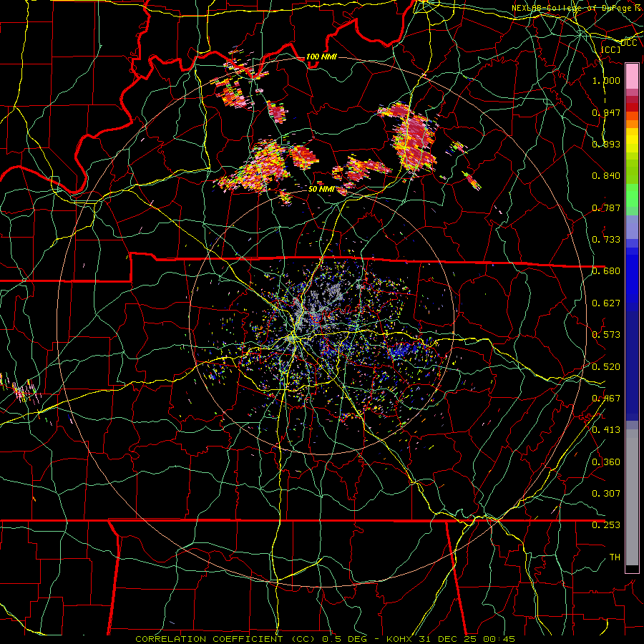This screenshot has height=644, width=644.
Task: Click the 0.627 legend value
Action: click(606, 303)
